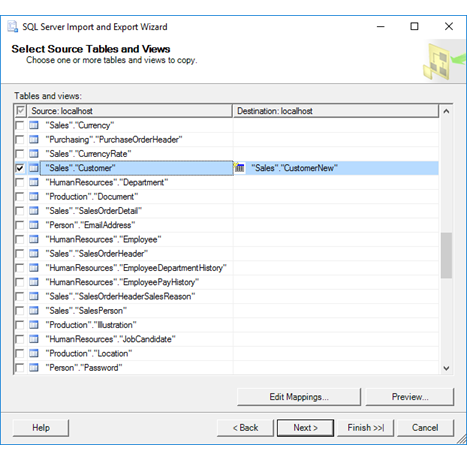Check the "Sales"."SalesPerson" checkbox

(x=20, y=311)
